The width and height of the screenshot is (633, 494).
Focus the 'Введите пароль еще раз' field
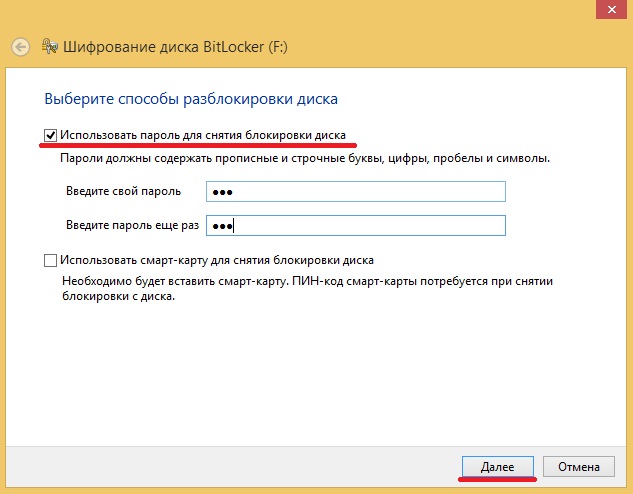[x=356, y=226]
